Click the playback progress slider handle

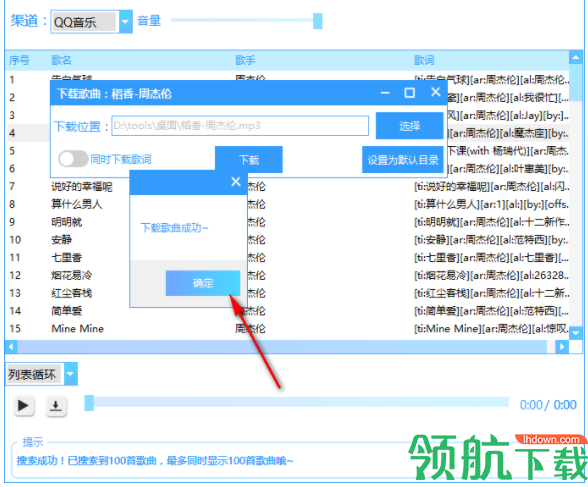click(x=89, y=403)
